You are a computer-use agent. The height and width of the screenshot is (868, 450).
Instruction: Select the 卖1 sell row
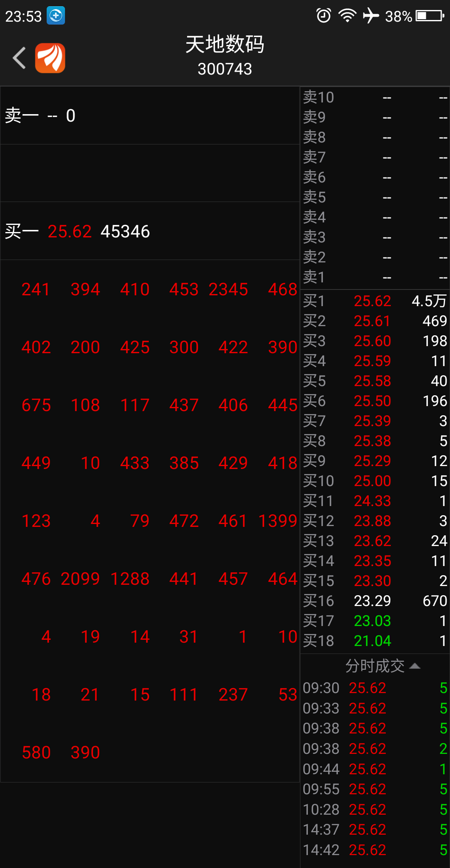[x=375, y=277]
